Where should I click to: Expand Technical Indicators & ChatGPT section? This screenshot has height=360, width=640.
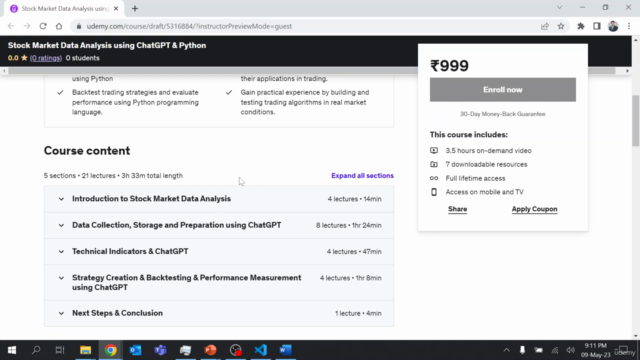219,251
